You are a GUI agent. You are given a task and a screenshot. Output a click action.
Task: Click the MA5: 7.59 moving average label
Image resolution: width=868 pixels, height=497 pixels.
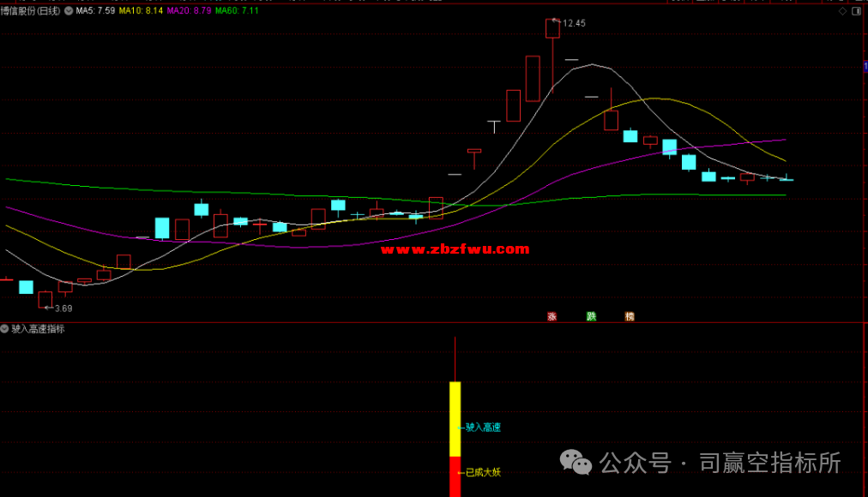[x=95, y=10]
